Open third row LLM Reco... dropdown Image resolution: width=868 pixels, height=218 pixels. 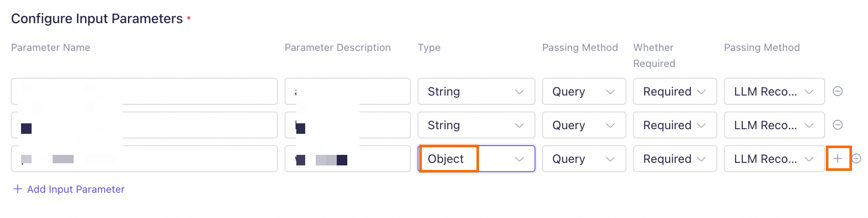click(x=774, y=159)
